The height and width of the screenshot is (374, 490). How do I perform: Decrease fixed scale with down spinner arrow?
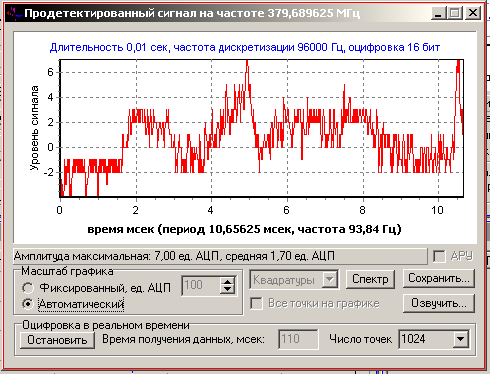click(227, 290)
